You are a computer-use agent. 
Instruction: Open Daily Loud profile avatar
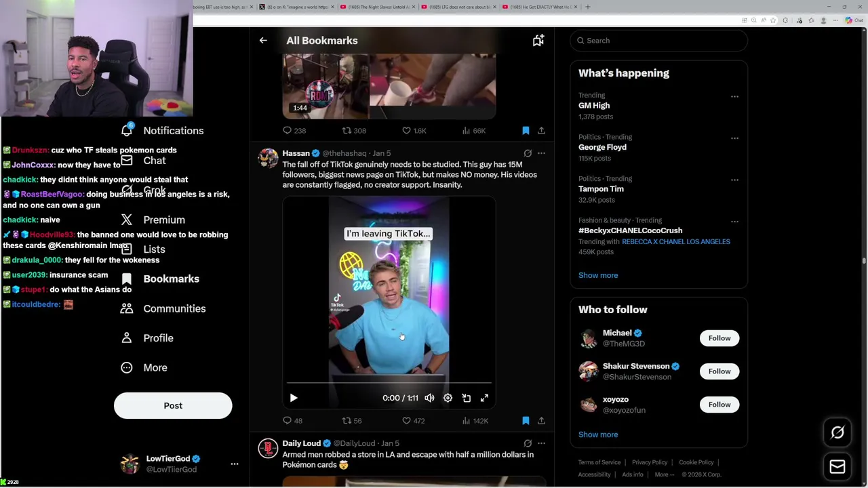click(x=268, y=448)
